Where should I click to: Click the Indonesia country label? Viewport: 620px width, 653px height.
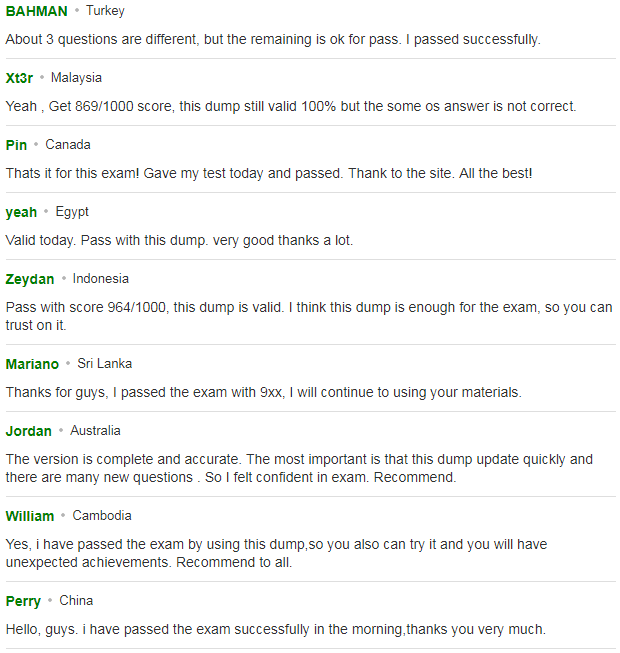pyautogui.click(x=101, y=279)
